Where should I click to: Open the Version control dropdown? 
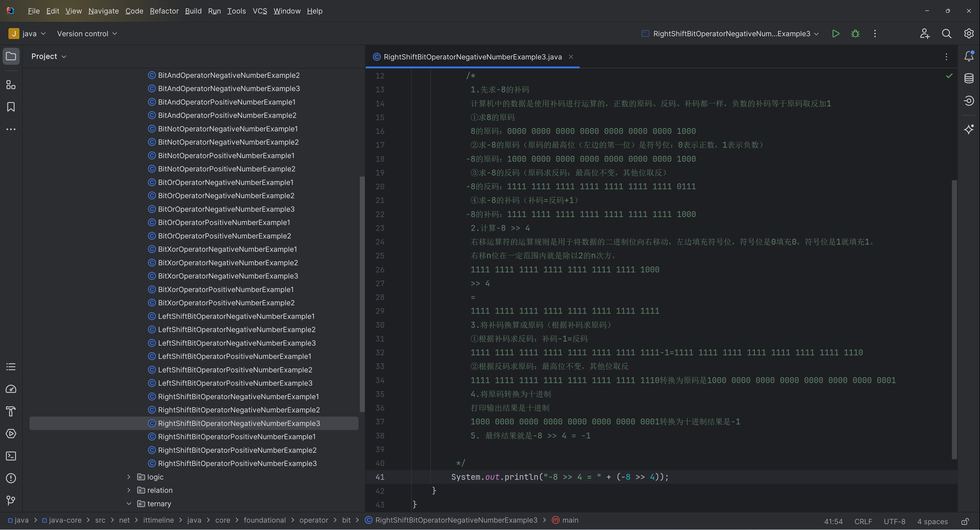(87, 33)
